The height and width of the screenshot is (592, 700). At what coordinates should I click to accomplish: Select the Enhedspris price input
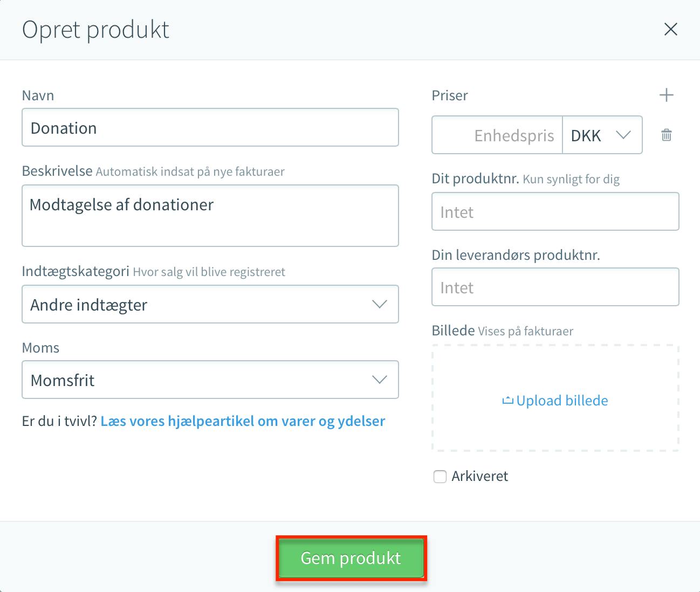(497, 135)
